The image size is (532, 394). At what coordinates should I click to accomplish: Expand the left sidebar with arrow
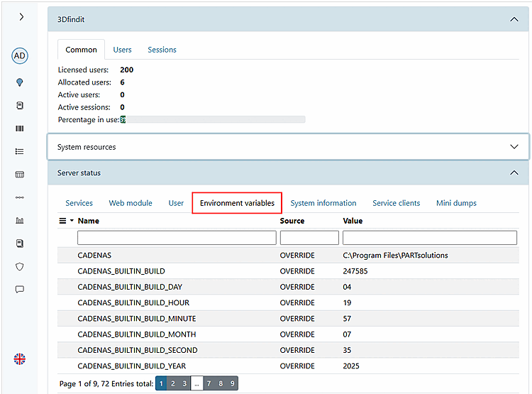tap(21, 16)
